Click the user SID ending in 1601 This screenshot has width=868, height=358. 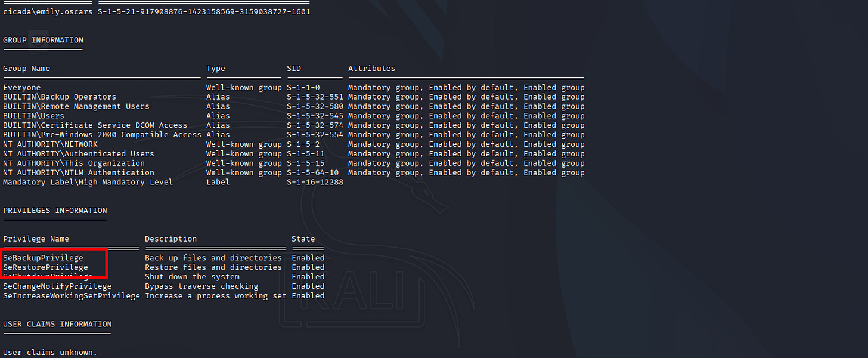[204, 11]
